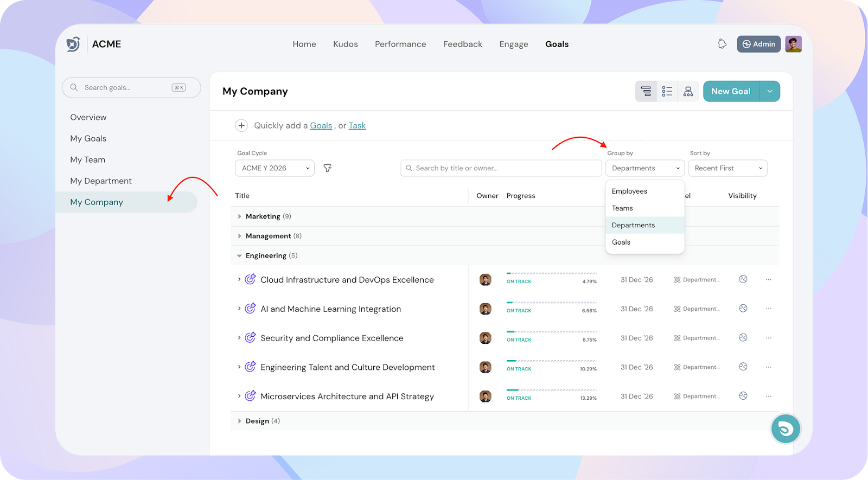Select Teams in the Group by menu
This screenshot has width=868, height=480.
[645, 208]
